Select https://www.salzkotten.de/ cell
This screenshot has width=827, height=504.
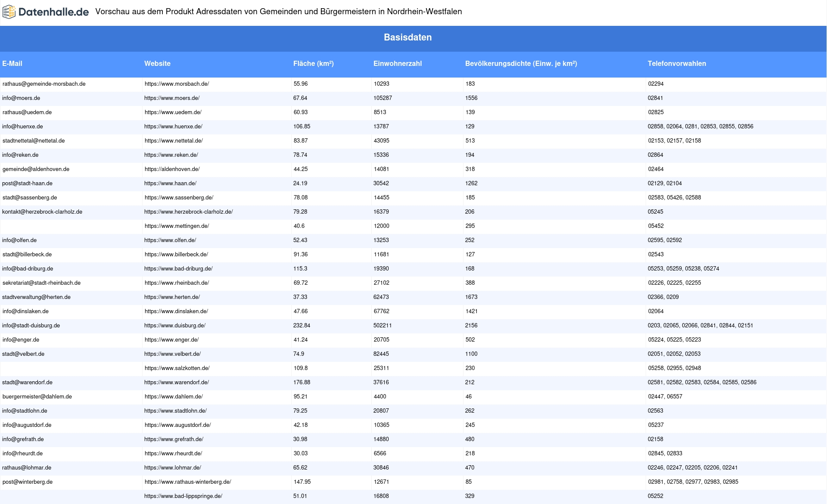[177, 368]
